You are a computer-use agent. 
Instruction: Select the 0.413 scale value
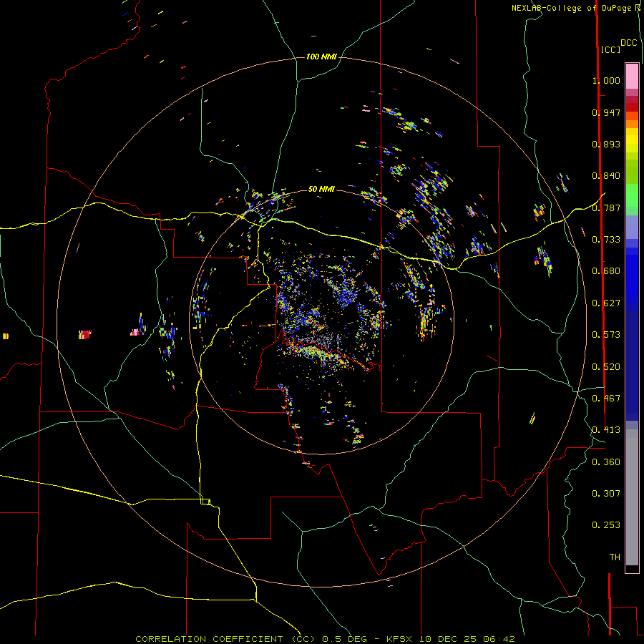coord(606,430)
